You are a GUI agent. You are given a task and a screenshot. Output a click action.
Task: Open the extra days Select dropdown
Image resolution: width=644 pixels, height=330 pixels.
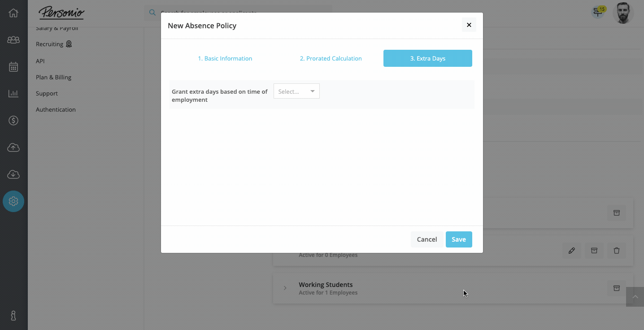click(296, 91)
